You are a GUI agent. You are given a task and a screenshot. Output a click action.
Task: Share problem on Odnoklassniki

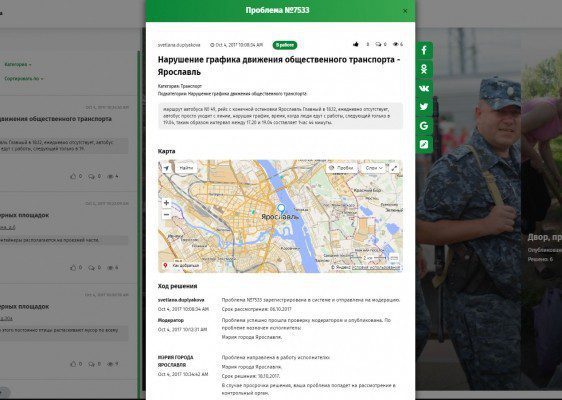(424, 69)
